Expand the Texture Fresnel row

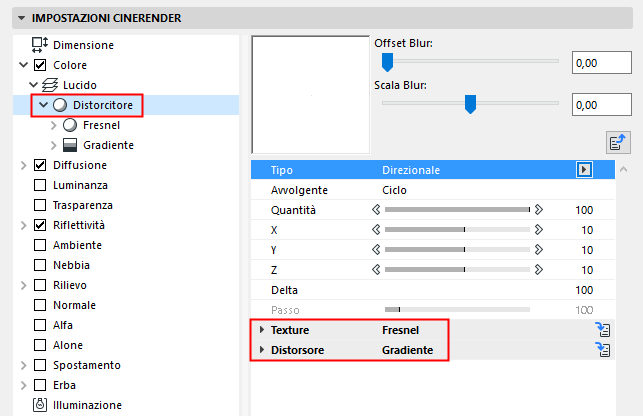(x=262, y=329)
